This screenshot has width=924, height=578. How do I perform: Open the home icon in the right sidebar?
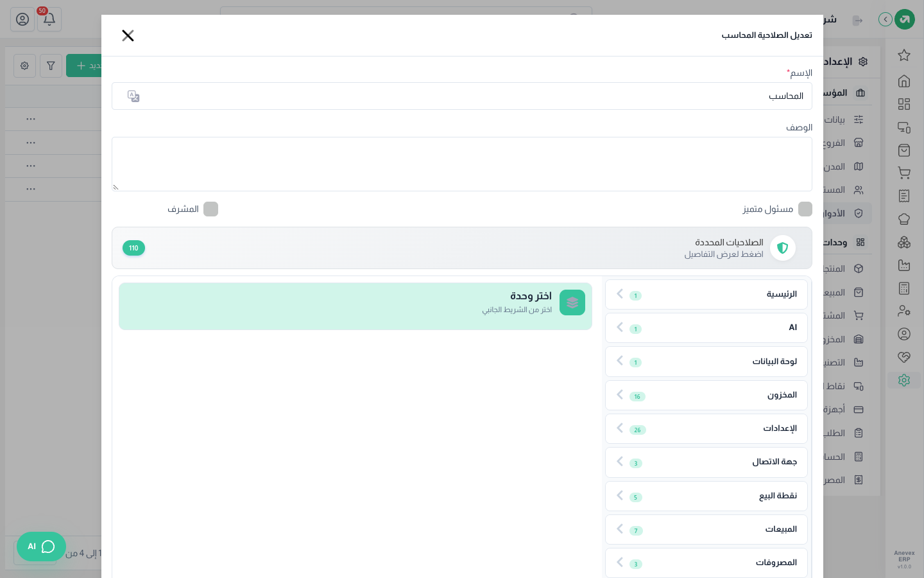(x=904, y=81)
